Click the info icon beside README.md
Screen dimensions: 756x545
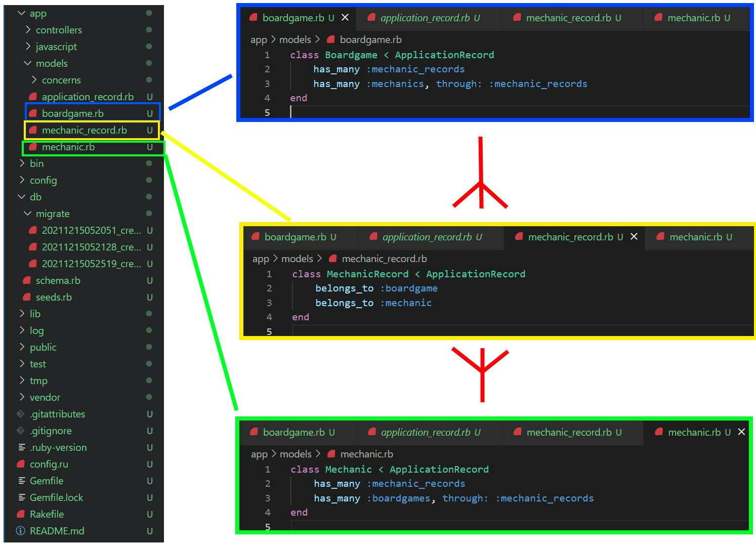21,531
